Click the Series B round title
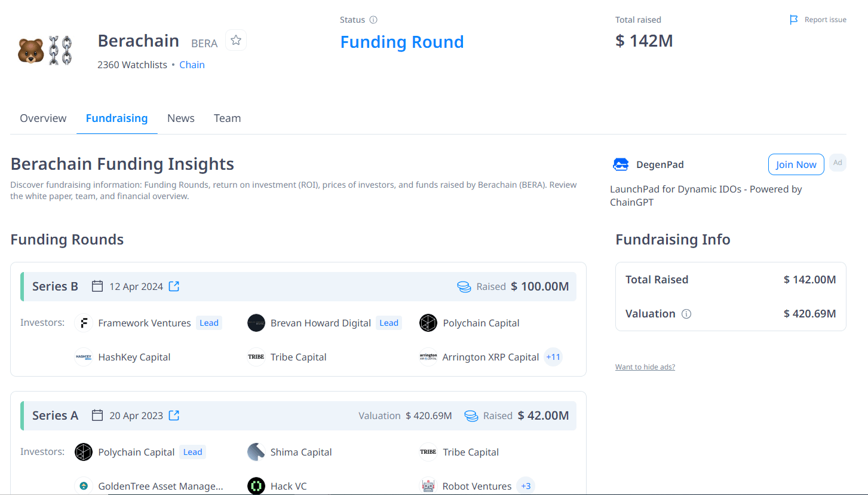The height and width of the screenshot is (495, 868). click(x=55, y=286)
